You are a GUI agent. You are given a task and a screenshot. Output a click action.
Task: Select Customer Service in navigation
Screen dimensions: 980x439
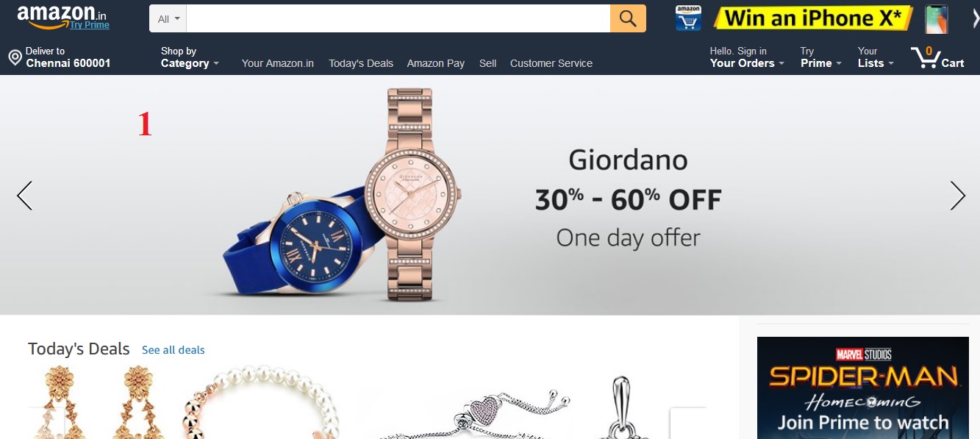(x=551, y=63)
